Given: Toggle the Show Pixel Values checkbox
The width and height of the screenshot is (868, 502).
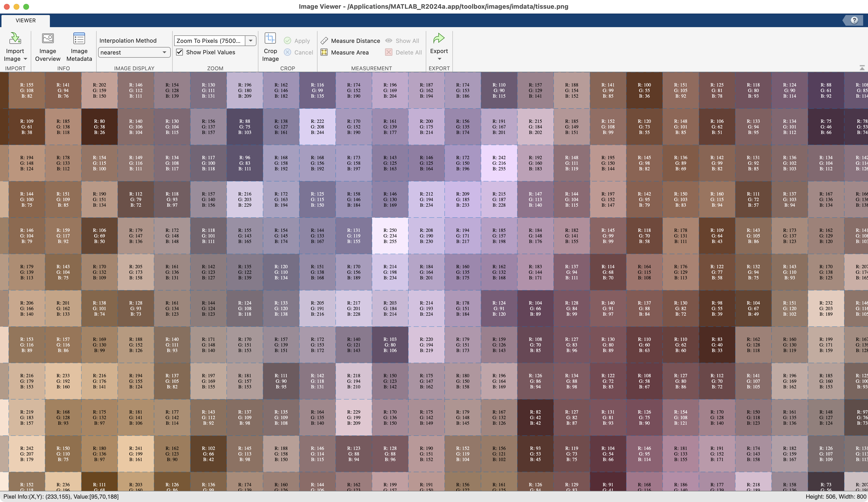Looking at the screenshot, I should point(179,52).
